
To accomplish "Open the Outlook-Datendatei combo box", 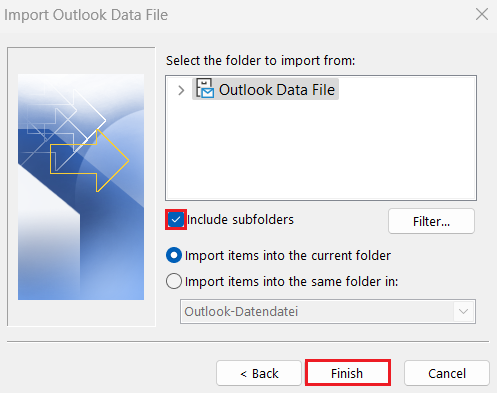I will (328, 311).
